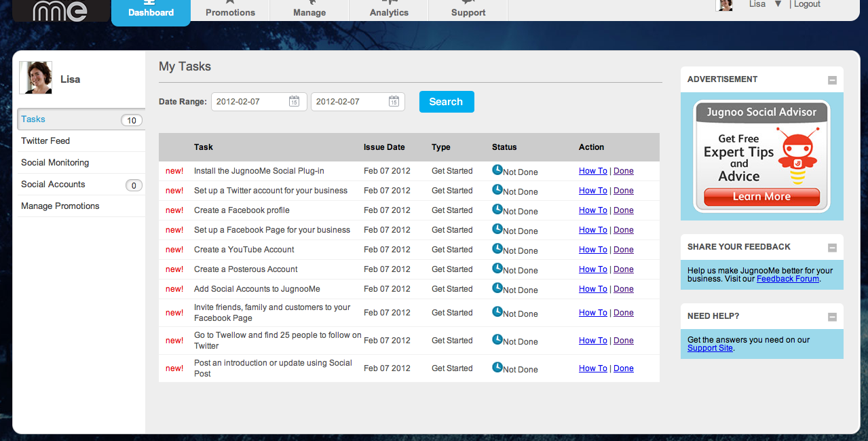The height and width of the screenshot is (441, 868).
Task: Collapse the Share Your Feedback panel
Action: click(x=832, y=248)
